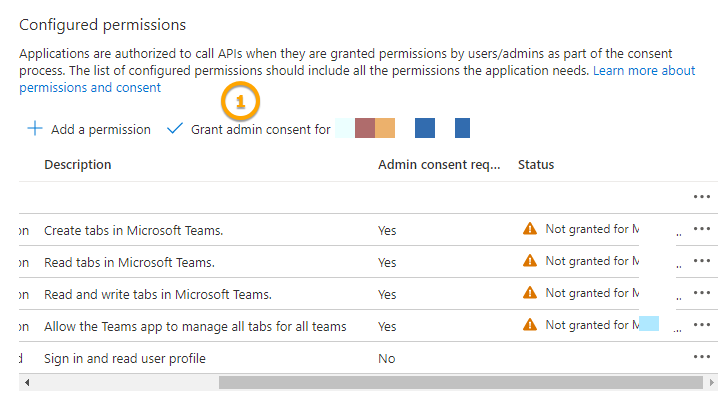Click Grant admin consent for button
Image resolution: width=718 pixels, height=417 pixels.
click(x=260, y=129)
